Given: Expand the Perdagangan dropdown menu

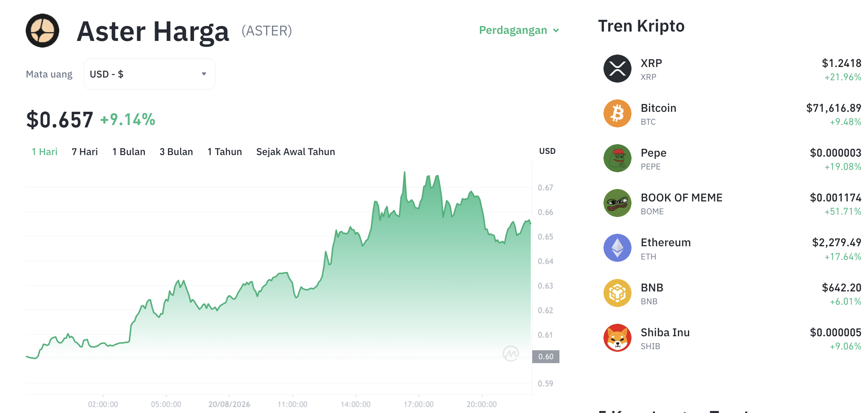Looking at the screenshot, I should (x=519, y=30).
